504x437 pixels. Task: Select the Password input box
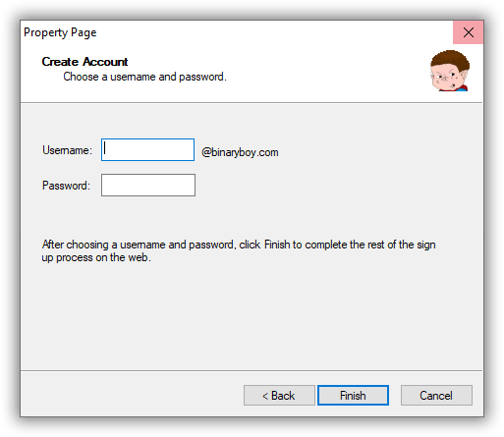click(148, 186)
